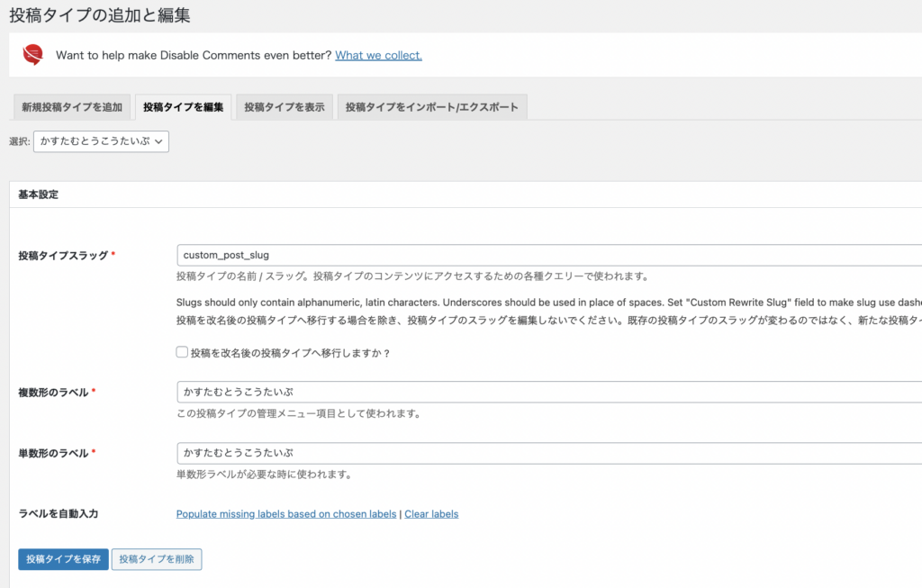Click the 複数形のラベル field label
The height and width of the screenshot is (588, 922).
coord(53,393)
